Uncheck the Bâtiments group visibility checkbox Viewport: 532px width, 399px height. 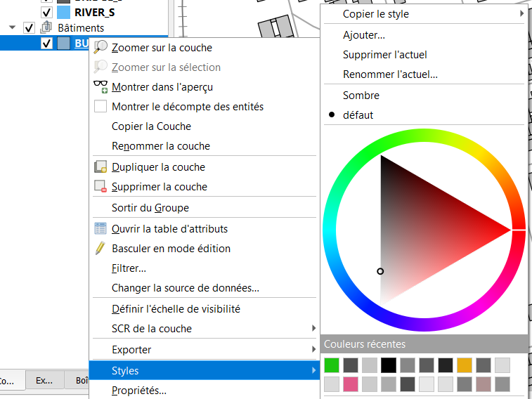[x=30, y=28]
